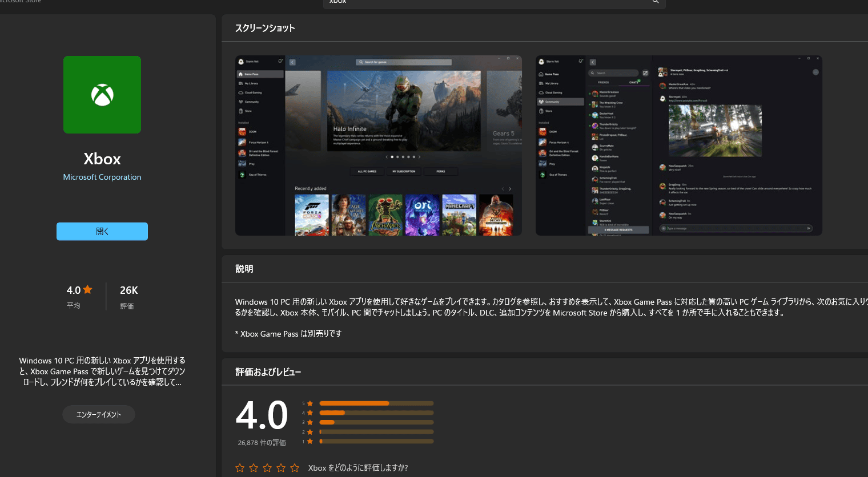
Task: Click the 26K 評価 ratings count
Action: (128, 297)
